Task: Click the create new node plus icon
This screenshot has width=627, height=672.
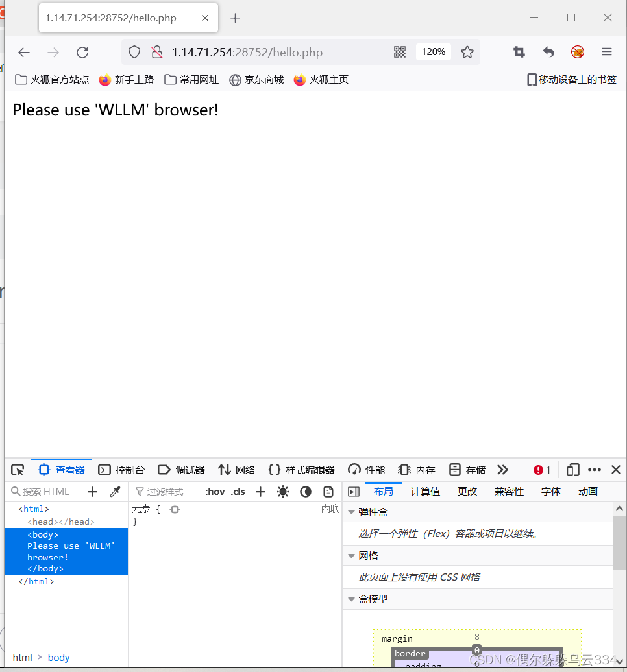Action: click(92, 491)
